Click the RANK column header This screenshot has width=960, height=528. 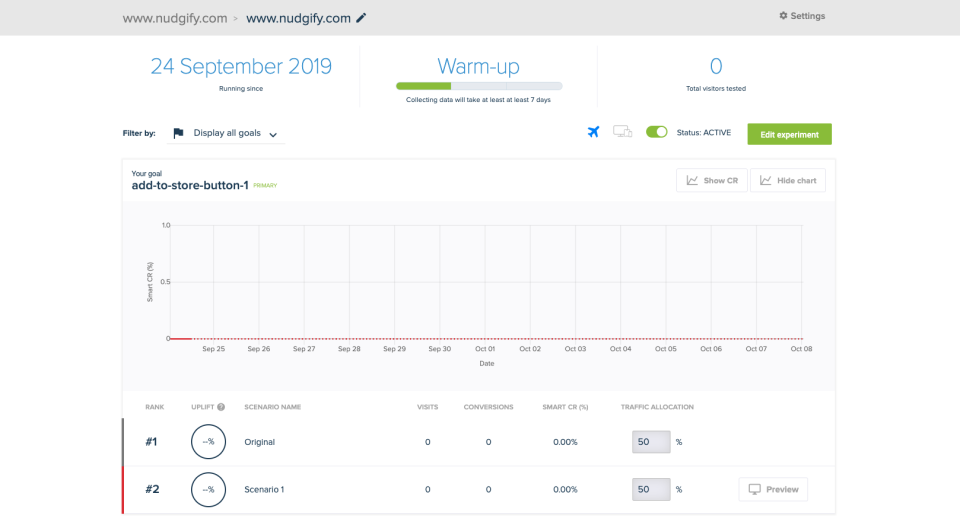[x=154, y=407]
